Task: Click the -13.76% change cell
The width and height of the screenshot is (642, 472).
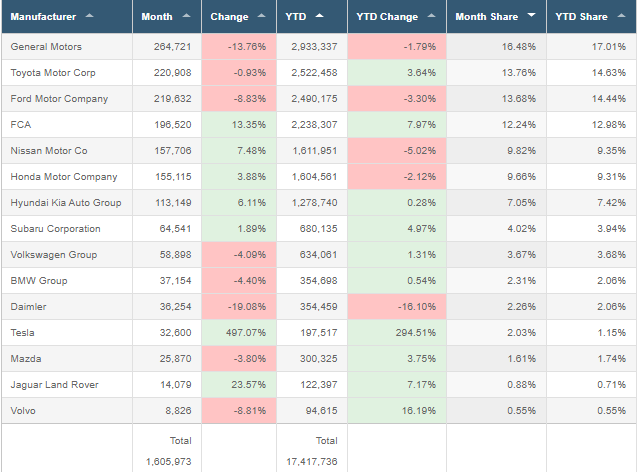Action: [239, 47]
